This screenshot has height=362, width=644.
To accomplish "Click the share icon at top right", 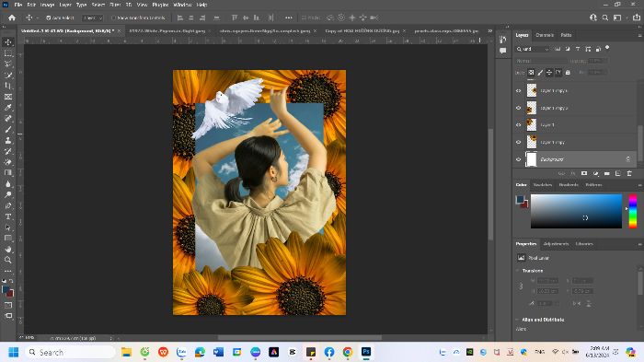I will (637, 18).
